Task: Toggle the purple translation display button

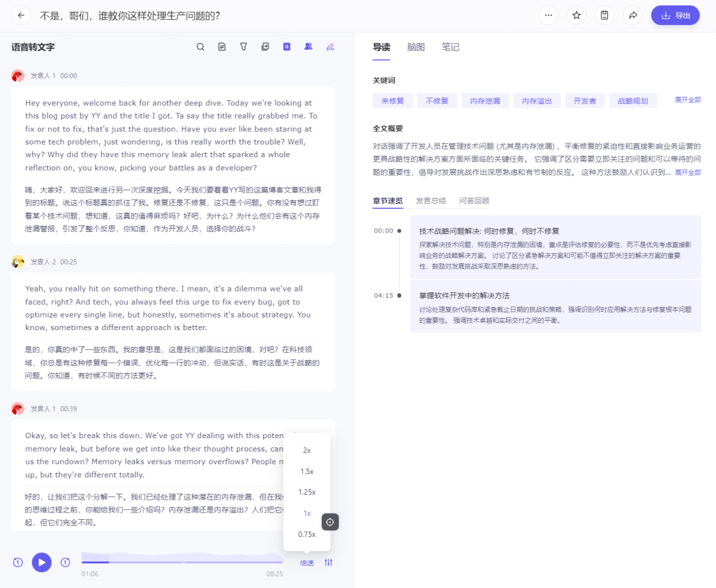Action: click(x=287, y=46)
